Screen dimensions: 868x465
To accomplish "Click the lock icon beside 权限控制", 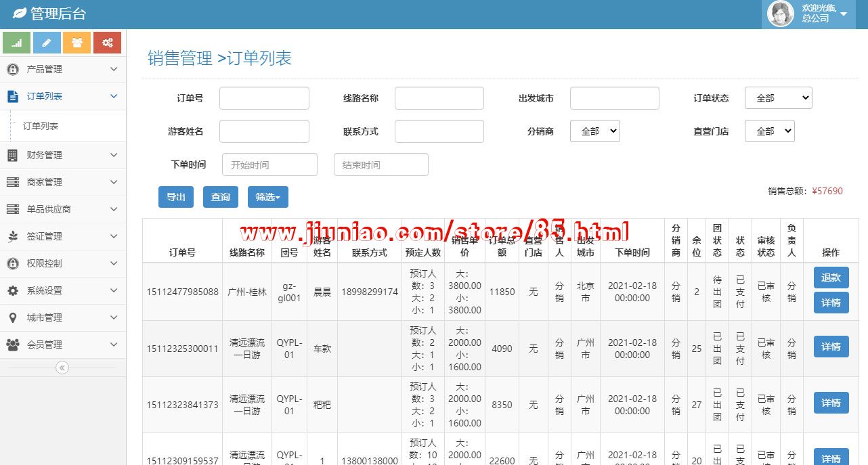I will (x=12, y=263).
